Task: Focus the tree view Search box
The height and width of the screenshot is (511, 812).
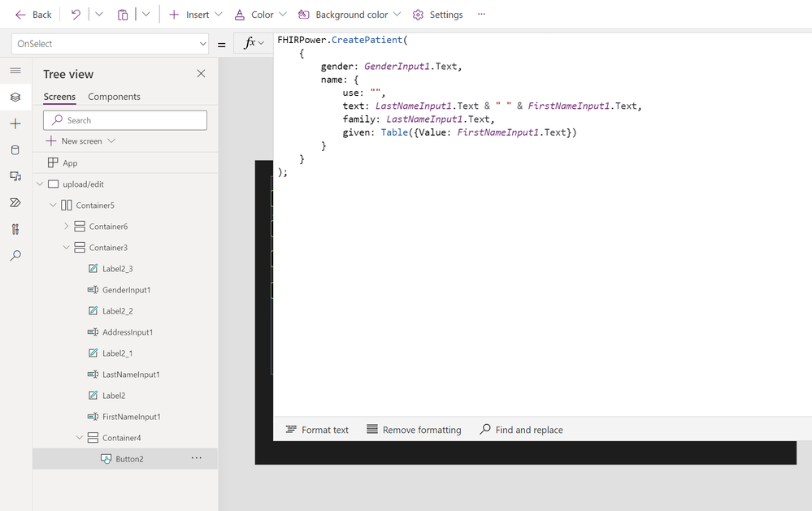Action: coord(125,120)
